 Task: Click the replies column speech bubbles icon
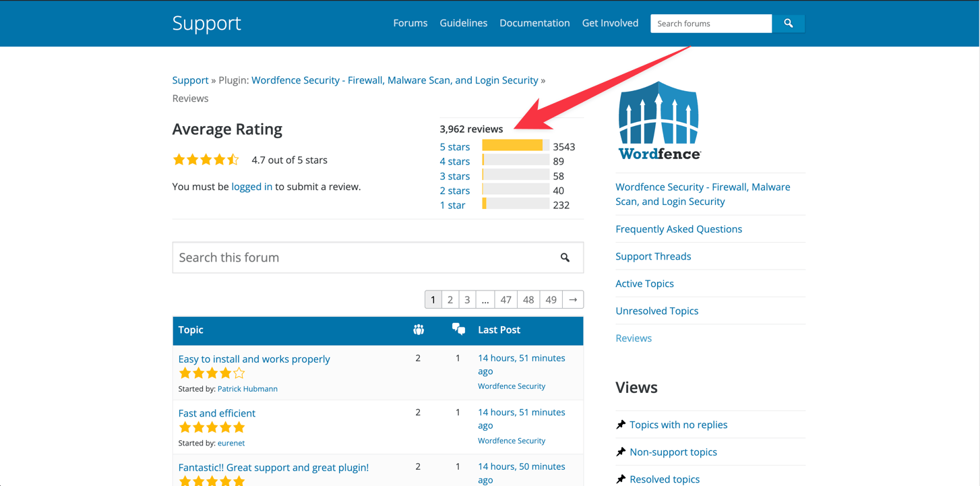tap(458, 329)
